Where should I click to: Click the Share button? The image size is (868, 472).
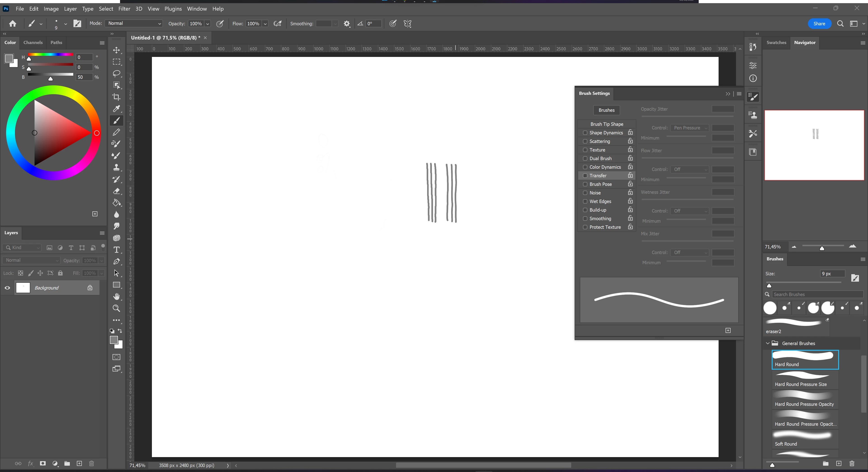point(819,23)
